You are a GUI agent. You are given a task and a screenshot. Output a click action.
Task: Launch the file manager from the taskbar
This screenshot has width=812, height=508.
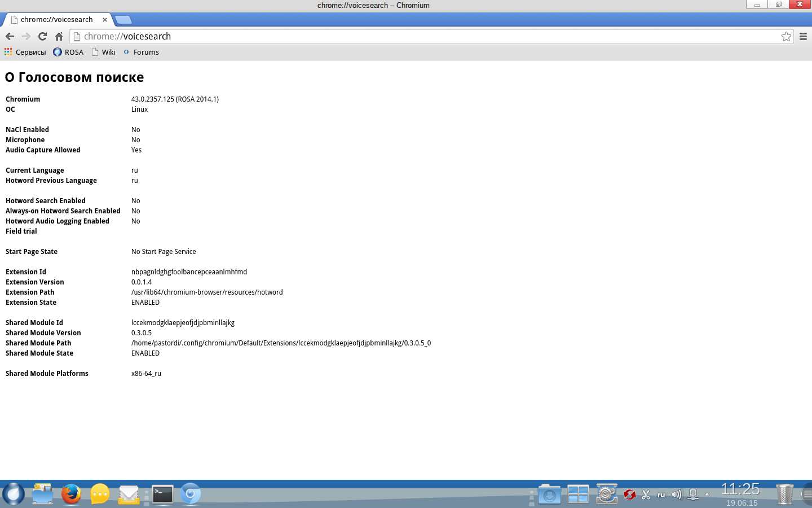[x=42, y=494]
